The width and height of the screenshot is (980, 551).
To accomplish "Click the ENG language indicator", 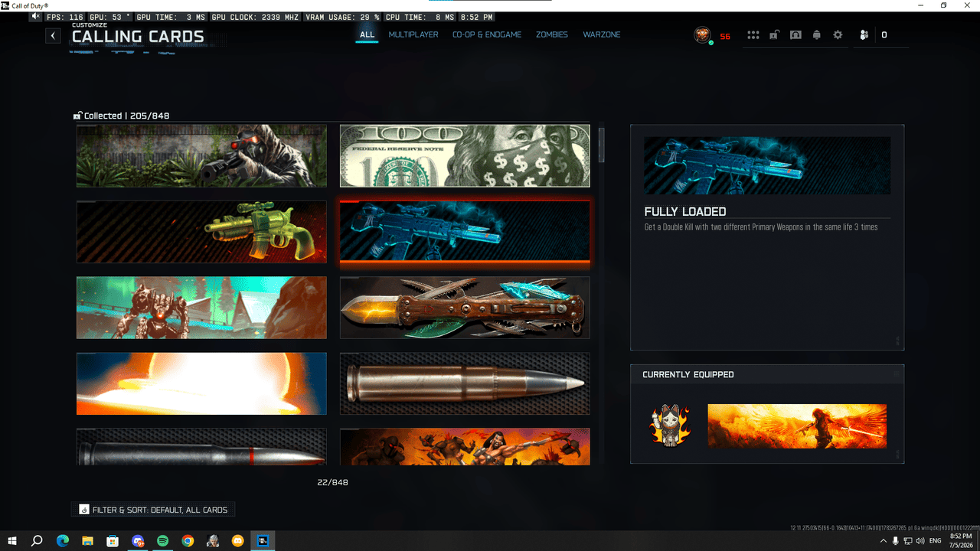I will point(936,540).
